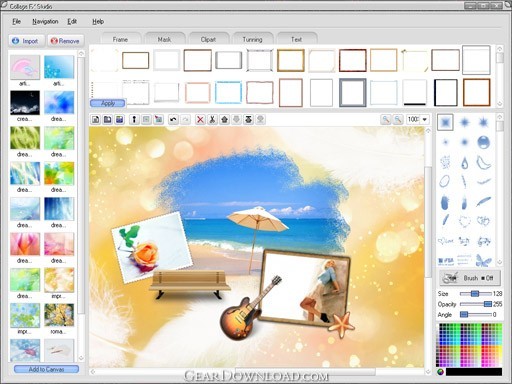Pick the sphere bubble brush shape
The height and width of the screenshot is (384, 512).
coord(483,142)
